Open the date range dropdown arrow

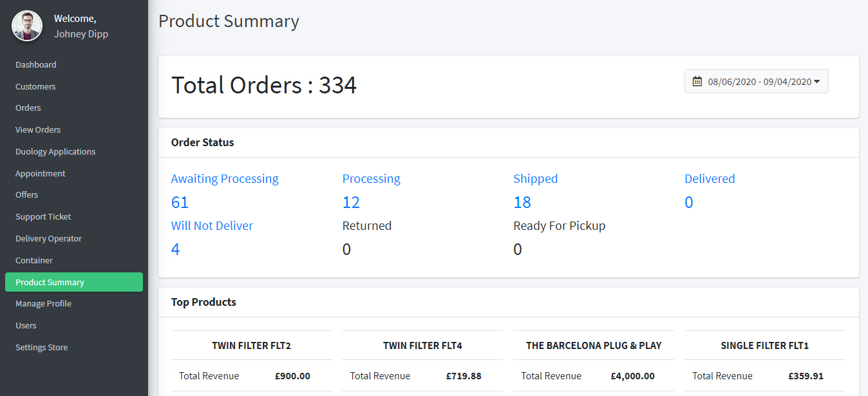point(816,82)
